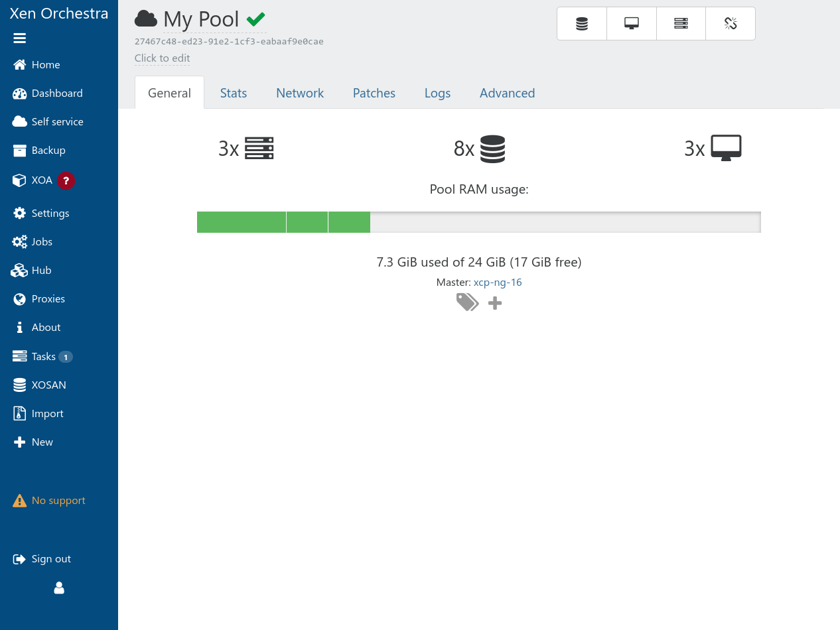840x630 pixels.
Task: Switch to the Stats tab
Action: coord(234,94)
